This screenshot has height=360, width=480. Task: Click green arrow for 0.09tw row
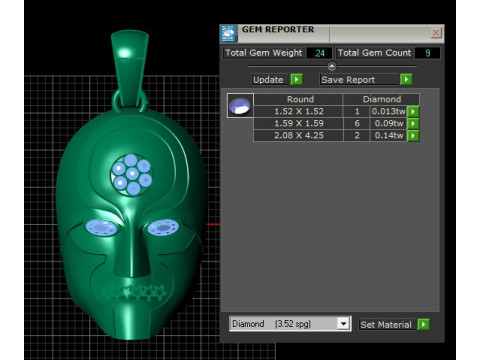(x=413, y=124)
